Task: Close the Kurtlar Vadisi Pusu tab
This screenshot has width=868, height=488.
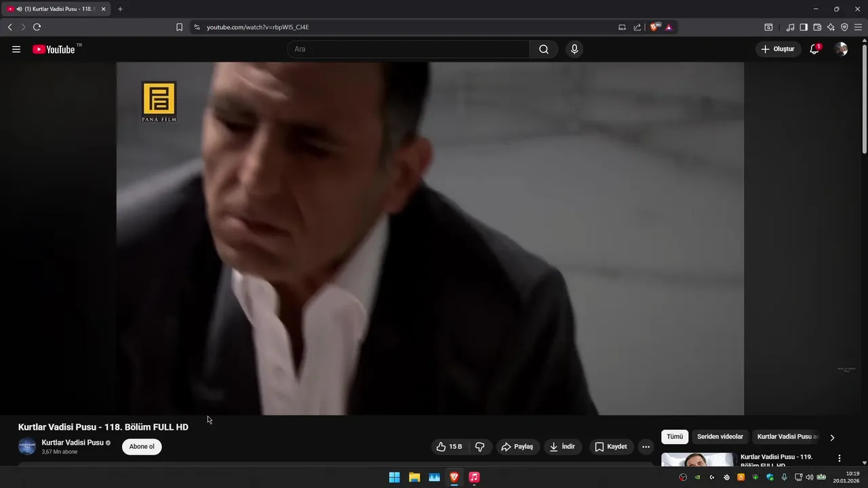Action: [104, 9]
